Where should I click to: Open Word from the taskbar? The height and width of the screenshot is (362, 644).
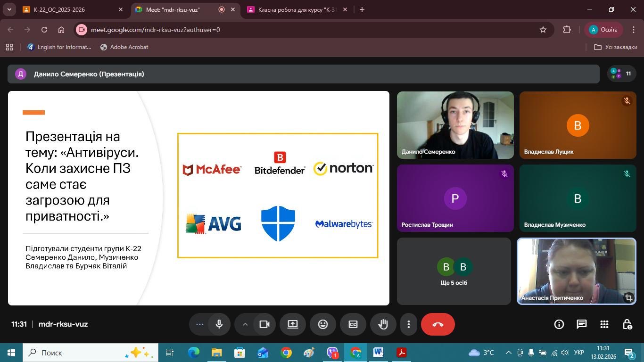[x=378, y=353]
